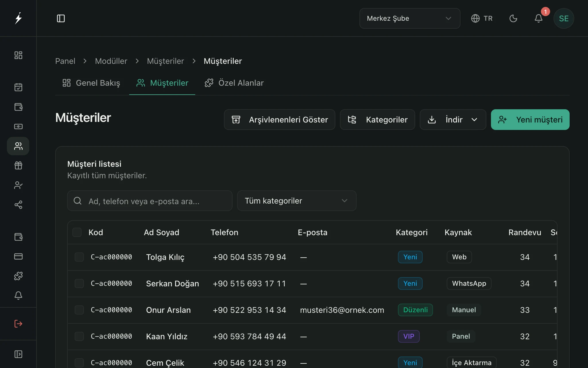
Task: Click the Yeni müşteri button
Action: (x=530, y=120)
